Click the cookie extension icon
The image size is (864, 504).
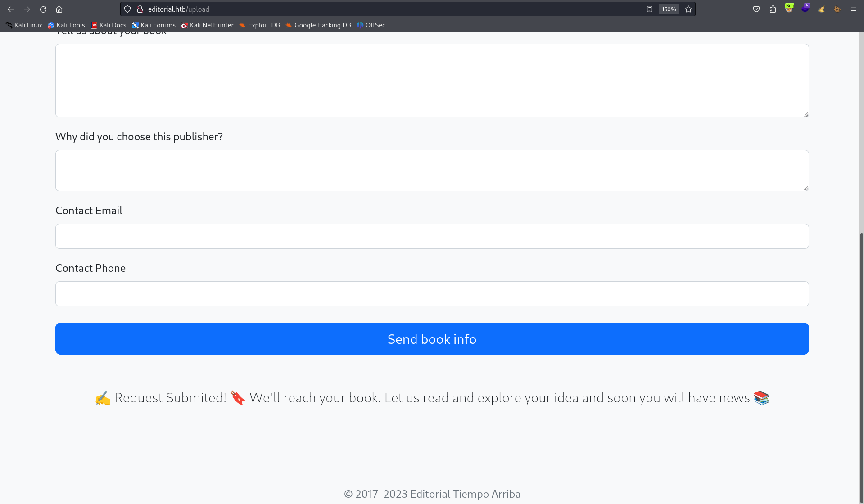837,9
